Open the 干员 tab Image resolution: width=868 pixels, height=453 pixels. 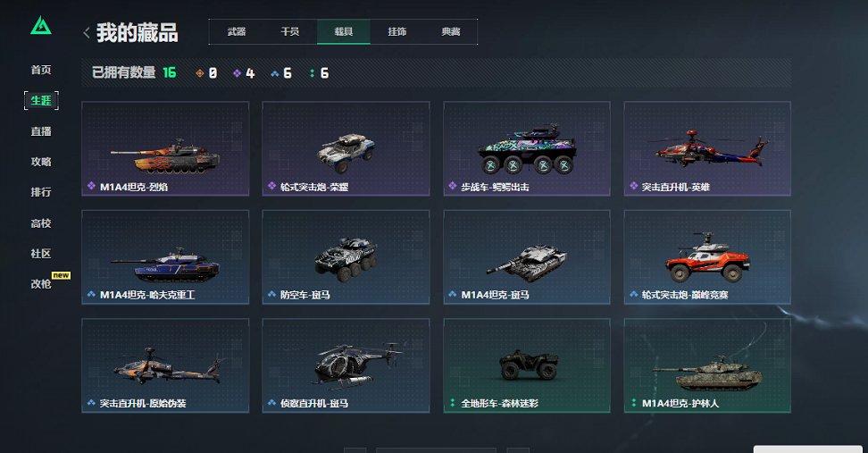[290, 31]
